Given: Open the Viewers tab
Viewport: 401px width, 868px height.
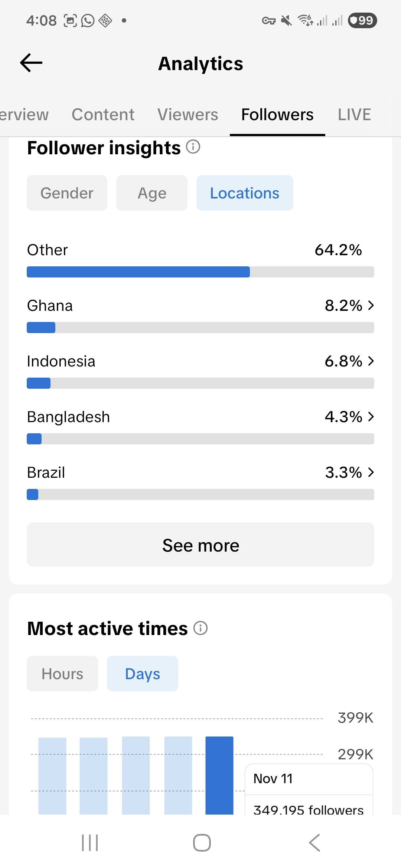Looking at the screenshot, I should click(188, 115).
